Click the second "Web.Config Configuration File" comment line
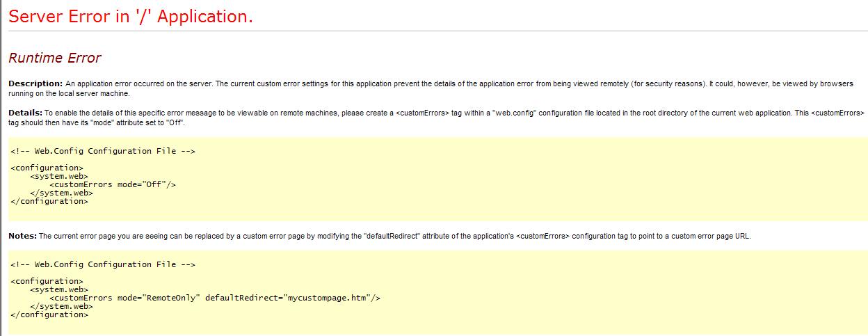The height and width of the screenshot is (336, 868). tap(103, 264)
